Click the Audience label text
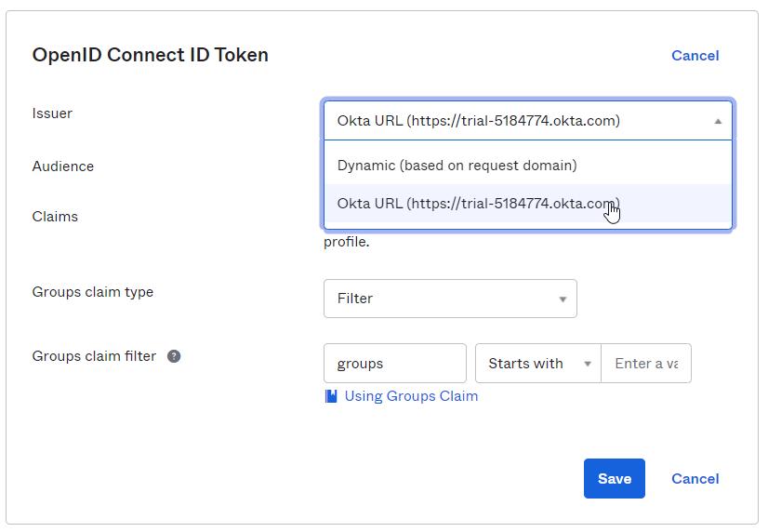This screenshot has width=768, height=532. (x=62, y=166)
